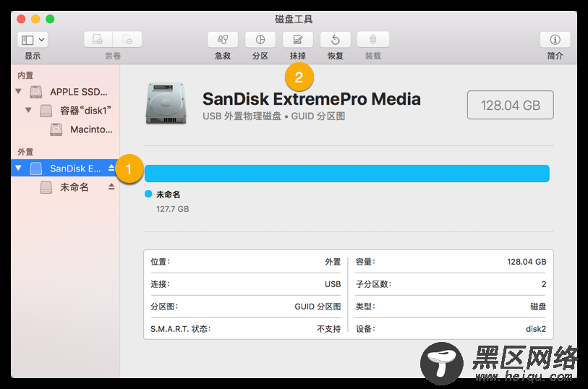Image resolution: width=588 pixels, height=389 pixels.
Task: Open the 显示 sidebar view dropdown
Action: 33,39
